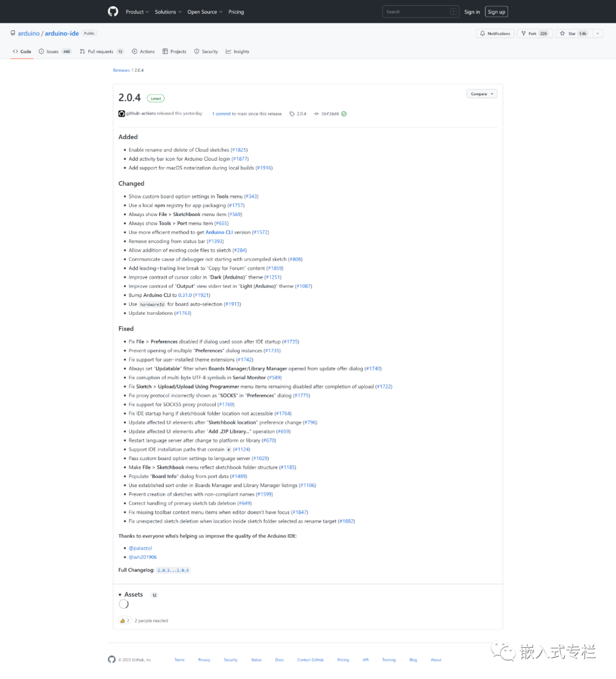Open the arduino-ide repository link
Viewport: 616px width, 679px height.
coord(62,33)
